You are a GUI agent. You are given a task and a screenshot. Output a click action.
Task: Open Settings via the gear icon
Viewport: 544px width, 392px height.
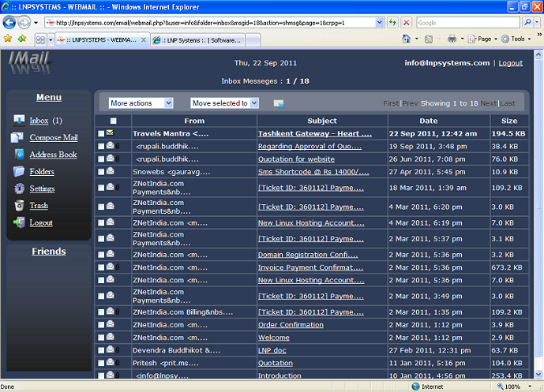20,189
